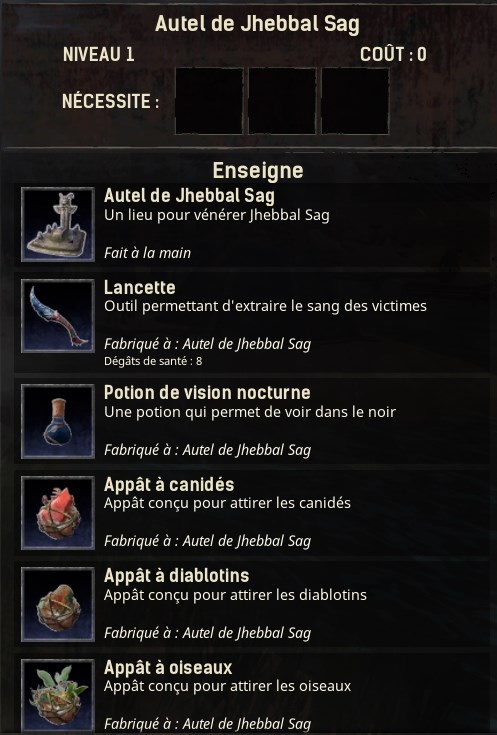Click the first empty Nécessite slot
497x735 pixels.
coord(209,101)
